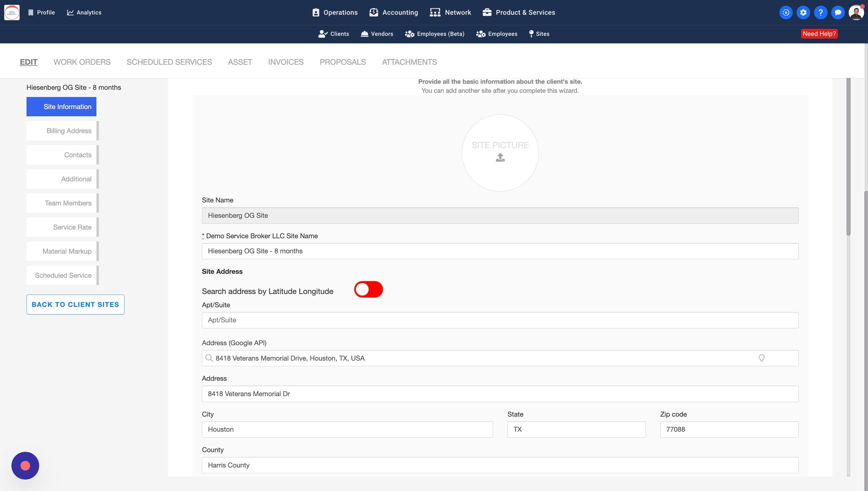The image size is (868, 491).
Task: Click the Apt/Suite input field
Action: [x=500, y=320]
